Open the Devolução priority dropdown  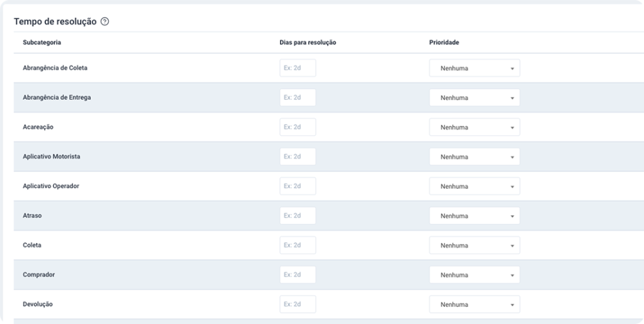(474, 304)
